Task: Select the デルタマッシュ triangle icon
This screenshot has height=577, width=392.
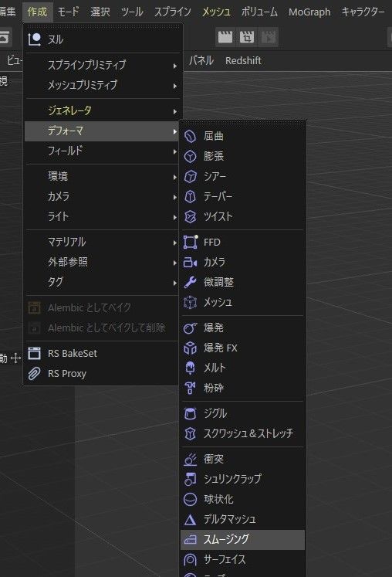Action: [x=190, y=520]
